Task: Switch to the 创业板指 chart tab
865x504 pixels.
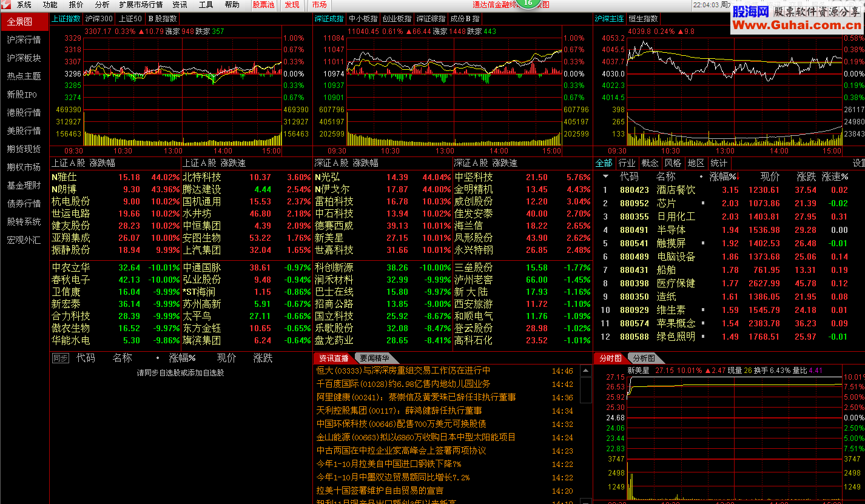Action: click(397, 19)
